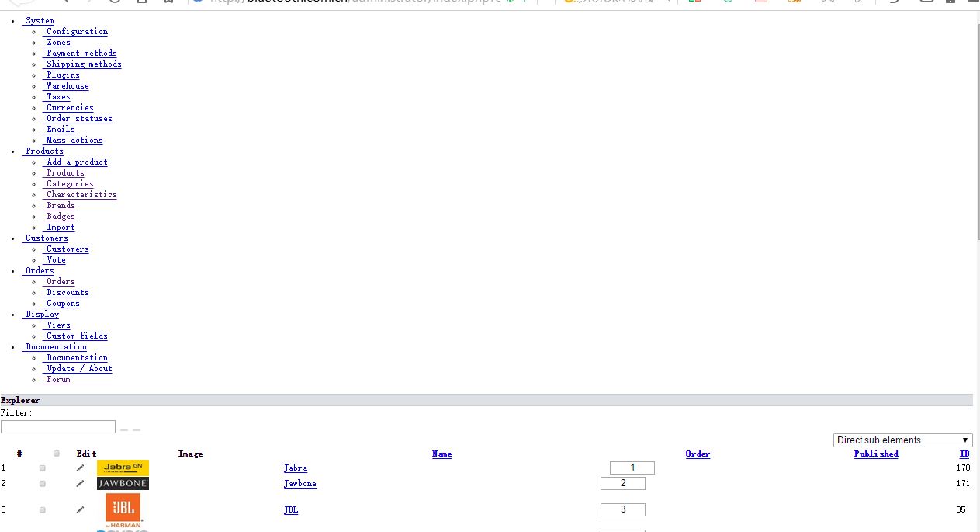Open the Vote menu entry

54,260
